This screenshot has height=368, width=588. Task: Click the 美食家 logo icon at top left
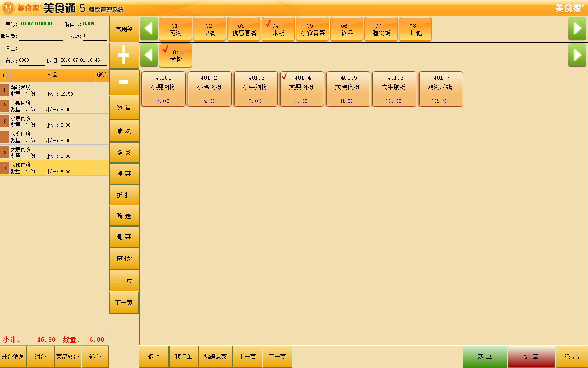click(x=8, y=8)
